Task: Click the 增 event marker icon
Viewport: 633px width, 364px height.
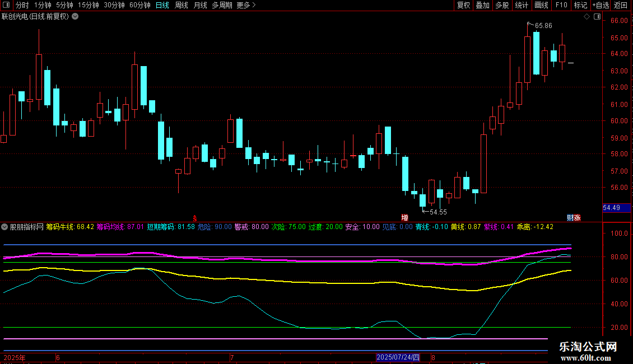Action: point(404,217)
